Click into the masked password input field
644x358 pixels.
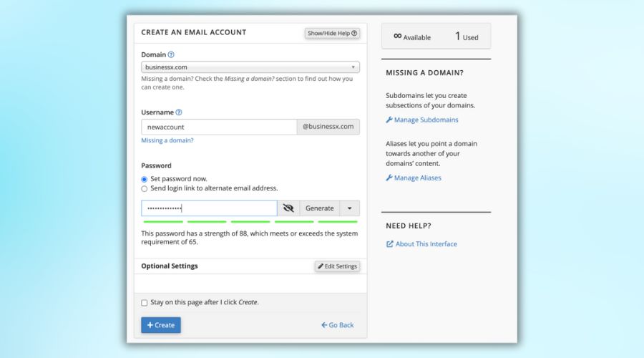pos(209,208)
